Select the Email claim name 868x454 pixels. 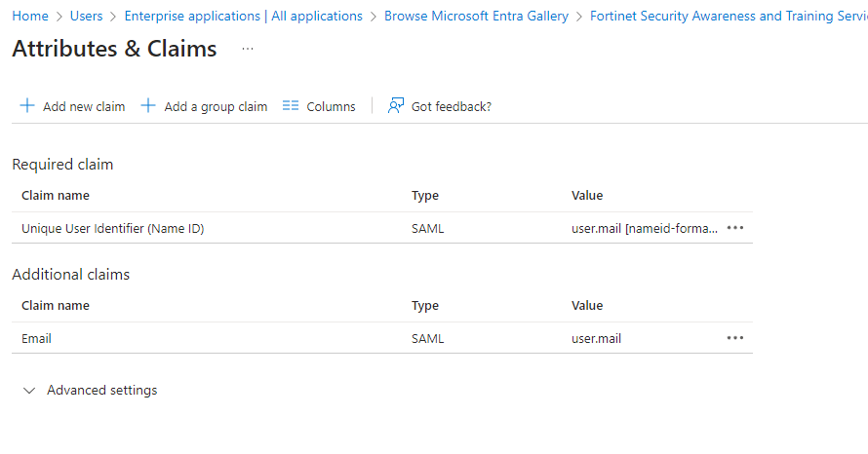click(x=36, y=339)
